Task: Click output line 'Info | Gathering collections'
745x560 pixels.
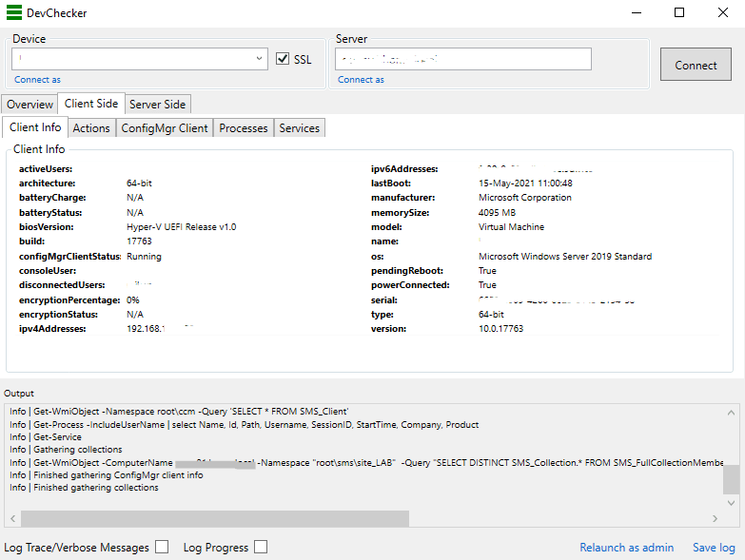Action: (66, 450)
